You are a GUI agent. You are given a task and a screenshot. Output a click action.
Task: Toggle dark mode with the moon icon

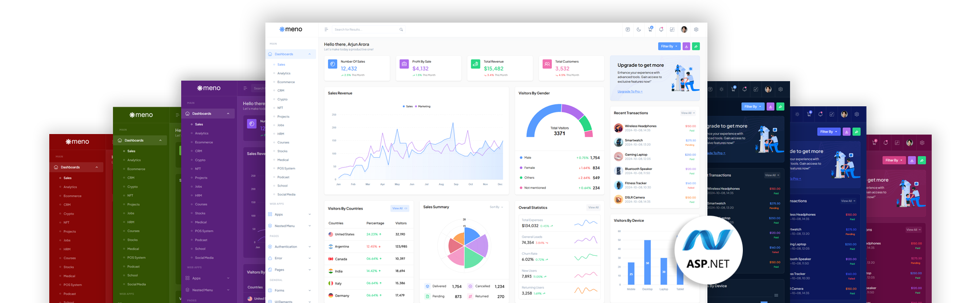point(639,30)
